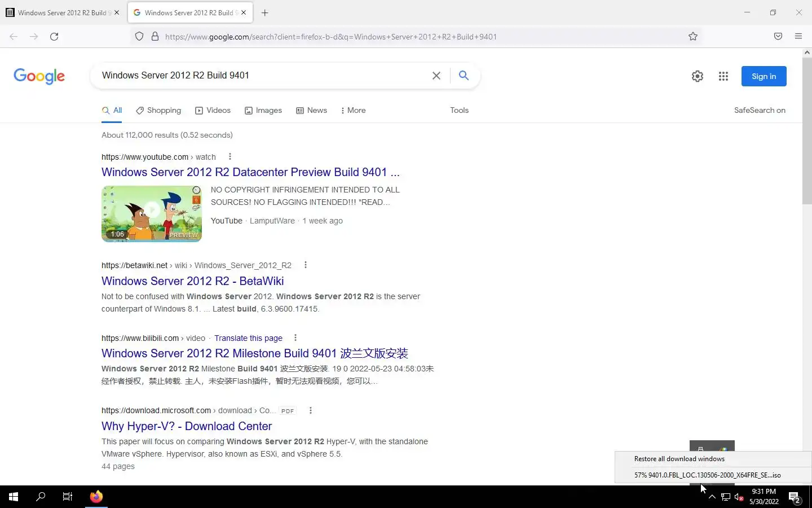
Task: Sign in to Google account
Action: pyautogui.click(x=764, y=76)
